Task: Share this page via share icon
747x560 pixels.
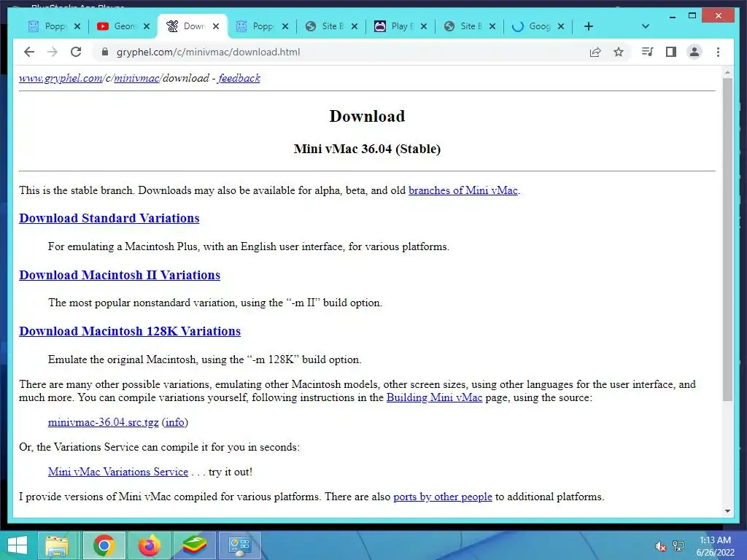Action: [595, 52]
